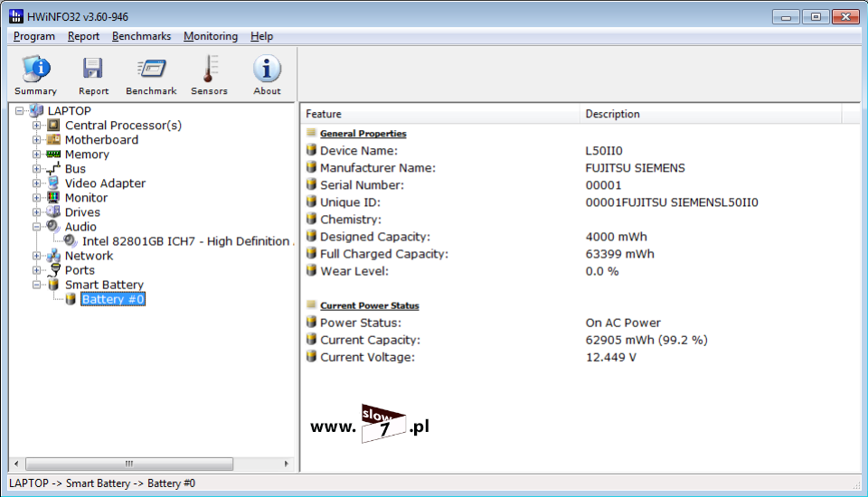Click the Central Processor(s) chip icon
Viewport: 868px width, 497px height.
click(x=53, y=125)
